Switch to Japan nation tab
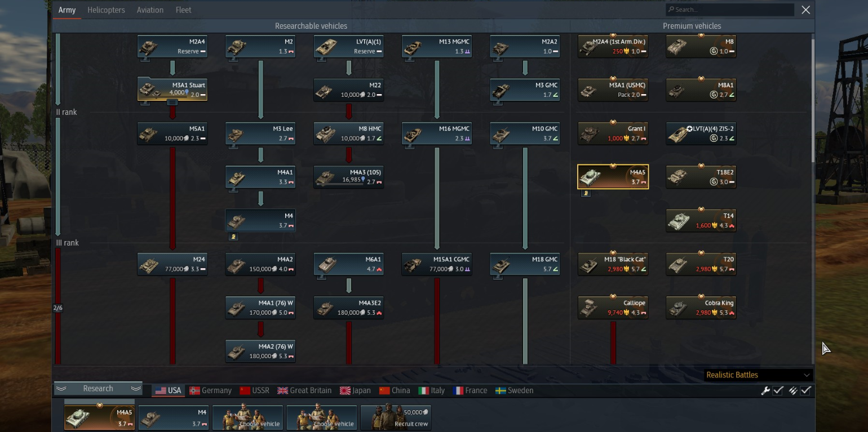868x432 pixels. [356, 390]
